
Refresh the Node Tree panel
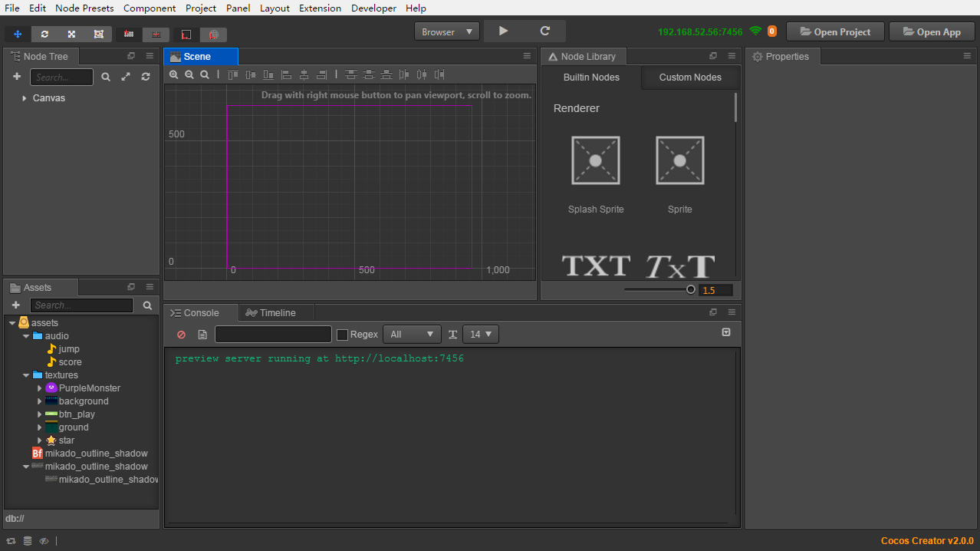tap(146, 77)
